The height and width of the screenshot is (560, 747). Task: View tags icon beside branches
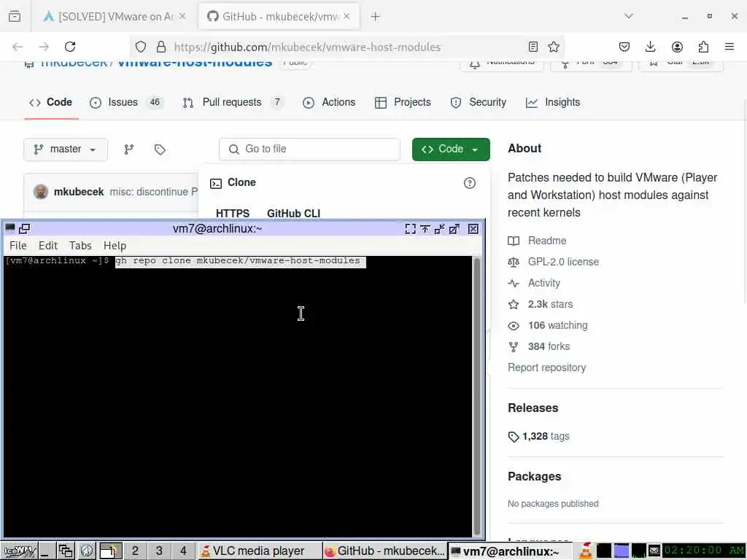point(160,149)
